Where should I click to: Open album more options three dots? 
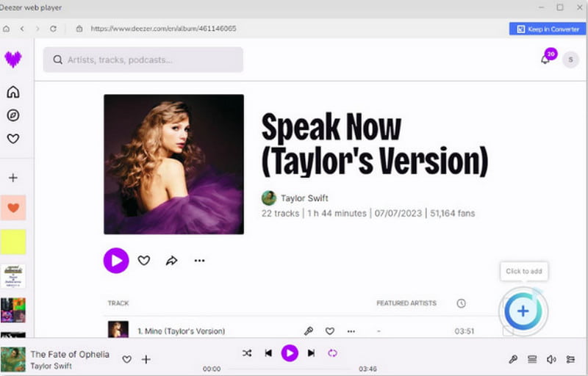click(199, 260)
